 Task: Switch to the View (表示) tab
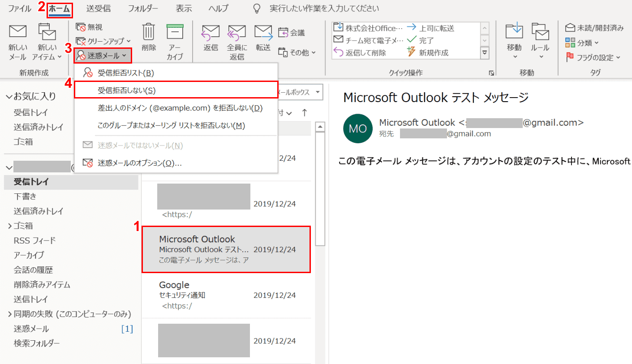184,8
